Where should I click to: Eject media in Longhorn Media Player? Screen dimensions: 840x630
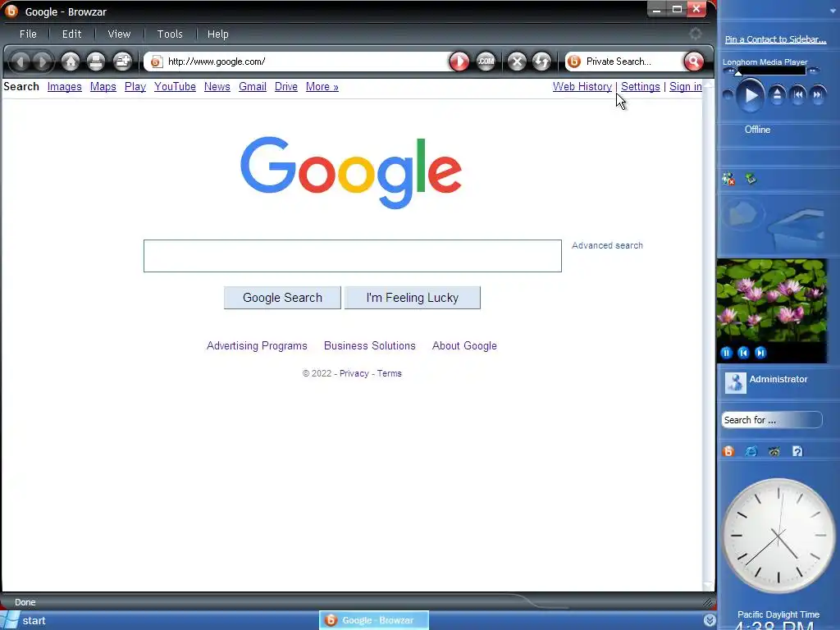point(778,95)
